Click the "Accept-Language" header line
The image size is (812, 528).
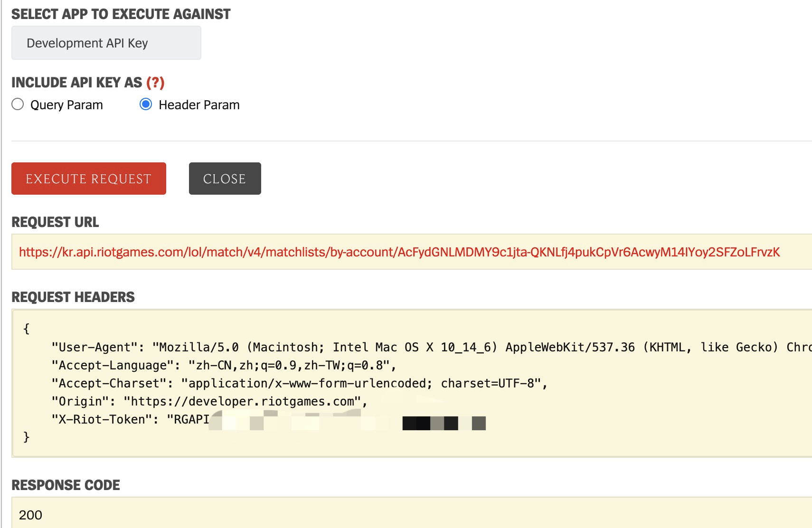pyautogui.click(x=224, y=365)
